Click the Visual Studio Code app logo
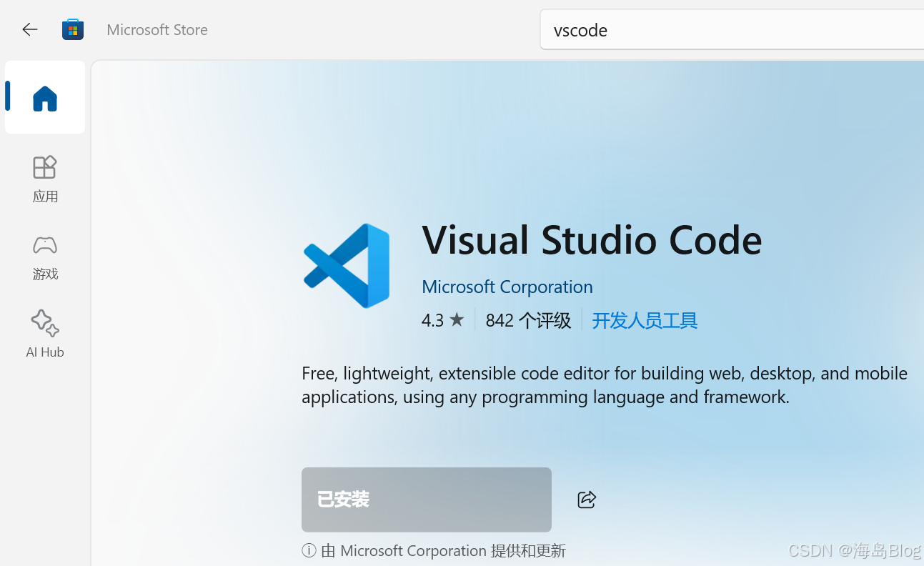Screen dimensions: 924x566 pyautogui.click(x=347, y=265)
